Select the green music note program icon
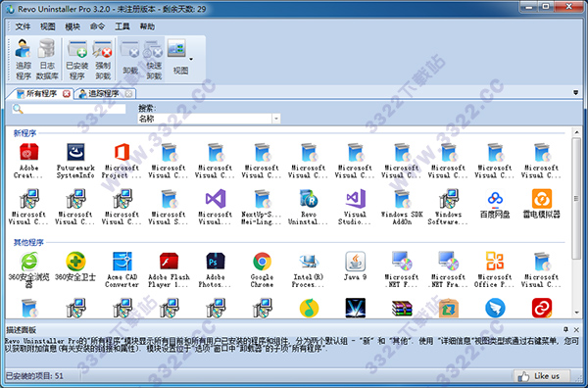 click(309, 308)
